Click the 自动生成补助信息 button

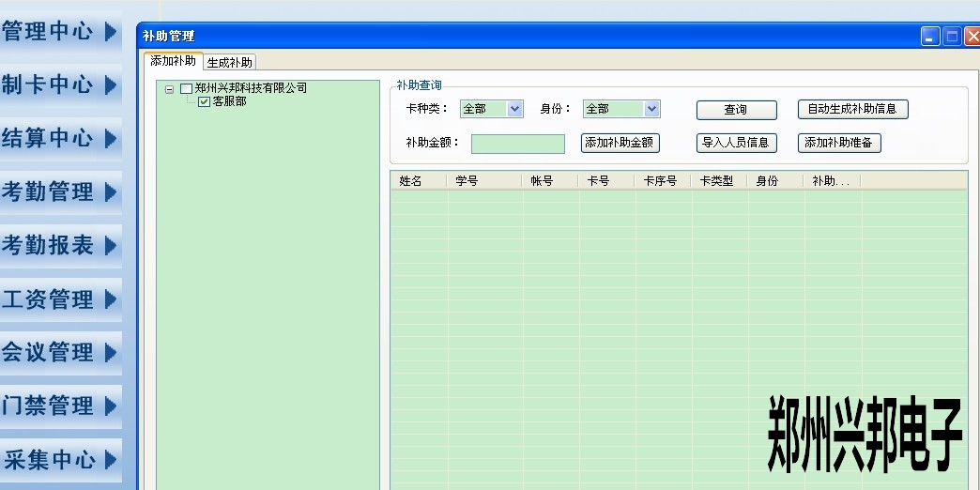853,109
